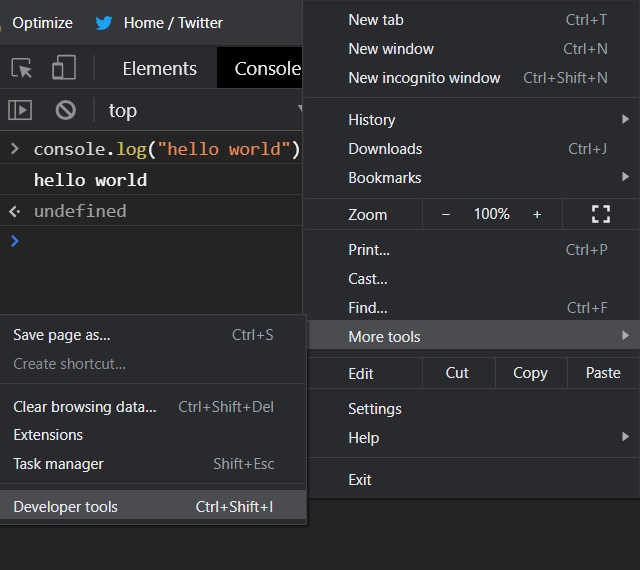Show the console sidebar icon
This screenshot has width=640, height=570.
[20, 110]
